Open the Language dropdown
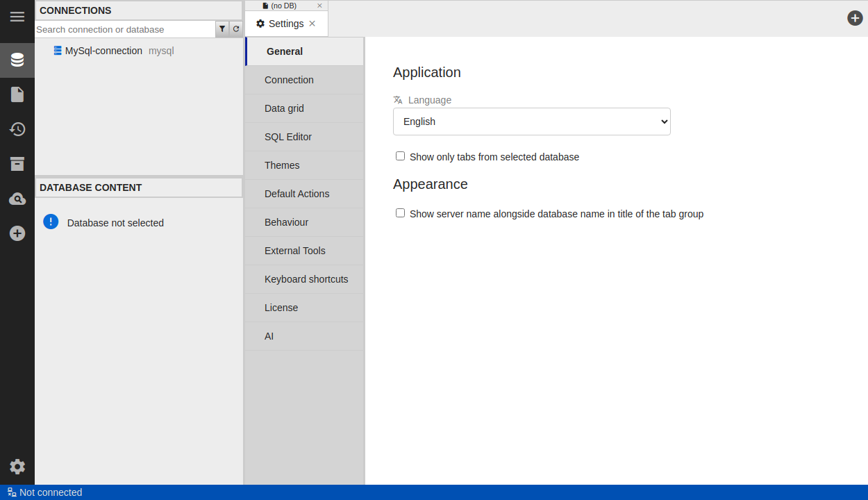 [x=531, y=122]
